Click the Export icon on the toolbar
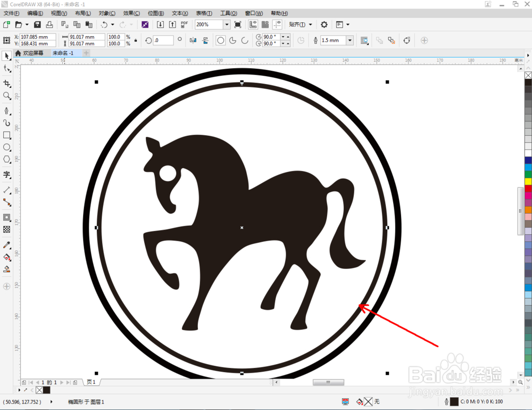Image resolution: width=532 pixels, height=410 pixels. click(x=172, y=24)
